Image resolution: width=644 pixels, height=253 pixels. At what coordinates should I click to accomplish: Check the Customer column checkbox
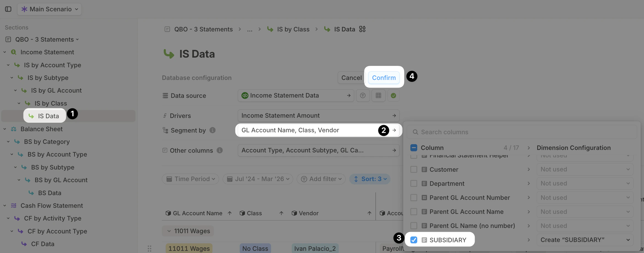414,169
